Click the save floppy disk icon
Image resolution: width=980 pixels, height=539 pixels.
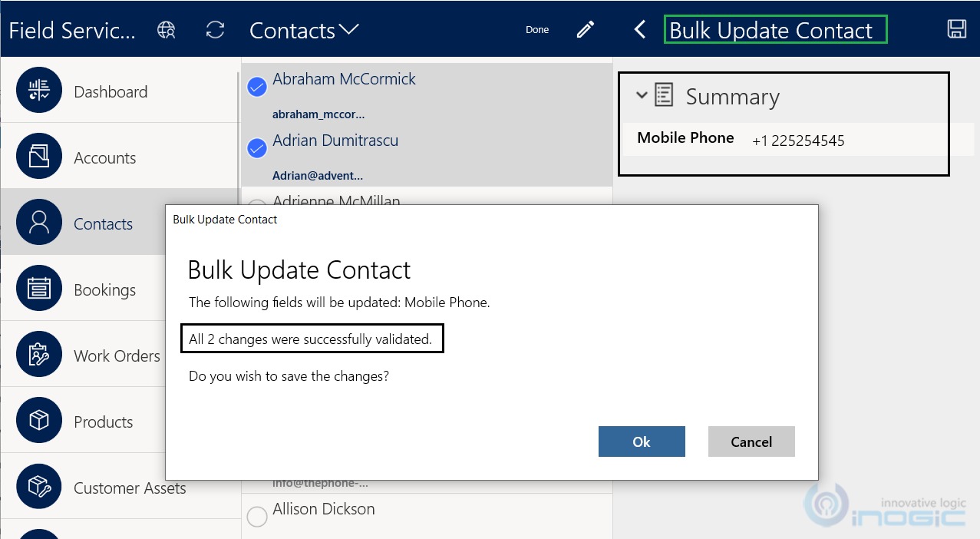click(956, 30)
